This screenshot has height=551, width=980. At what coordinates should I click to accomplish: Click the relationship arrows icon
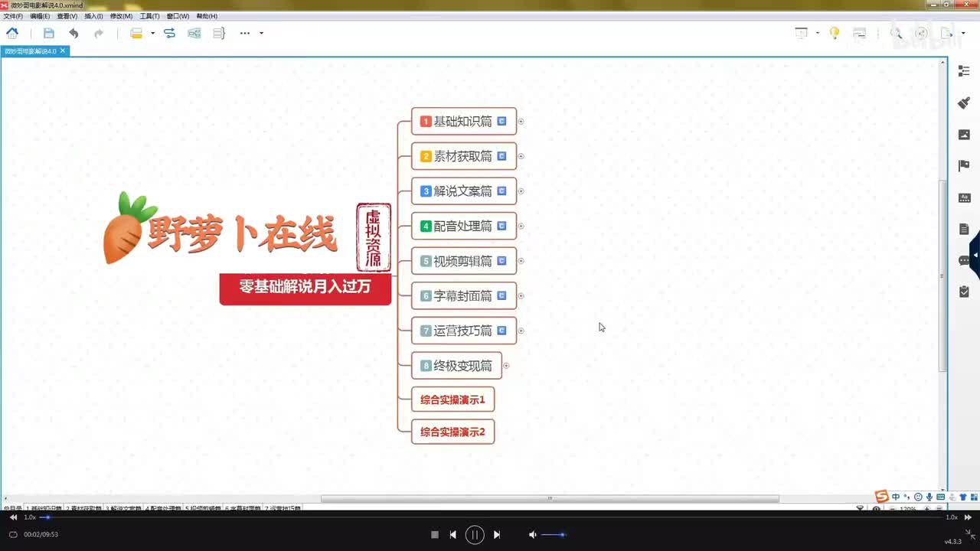(169, 33)
